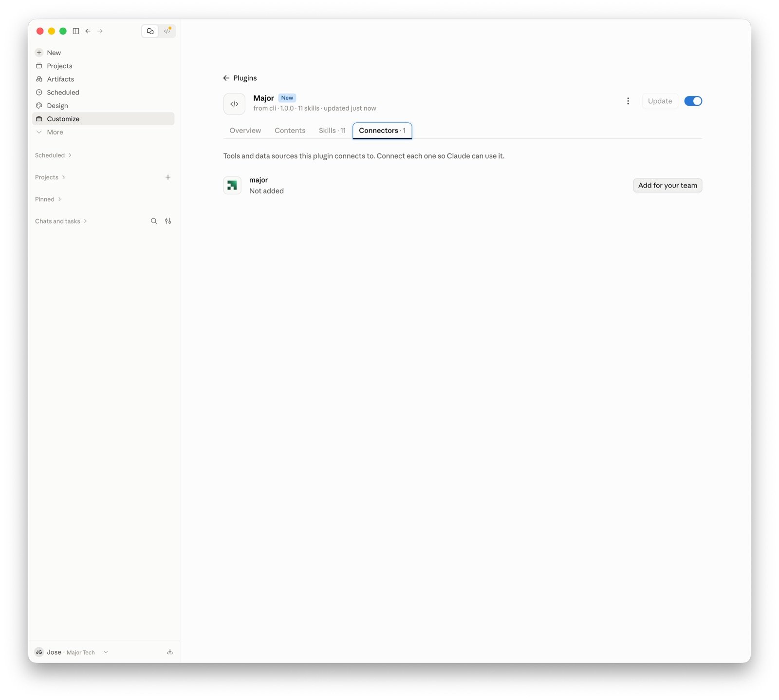The width and height of the screenshot is (779, 700).
Task: Select Customize in the sidebar
Action: pyautogui.click(x=103, y=119)
